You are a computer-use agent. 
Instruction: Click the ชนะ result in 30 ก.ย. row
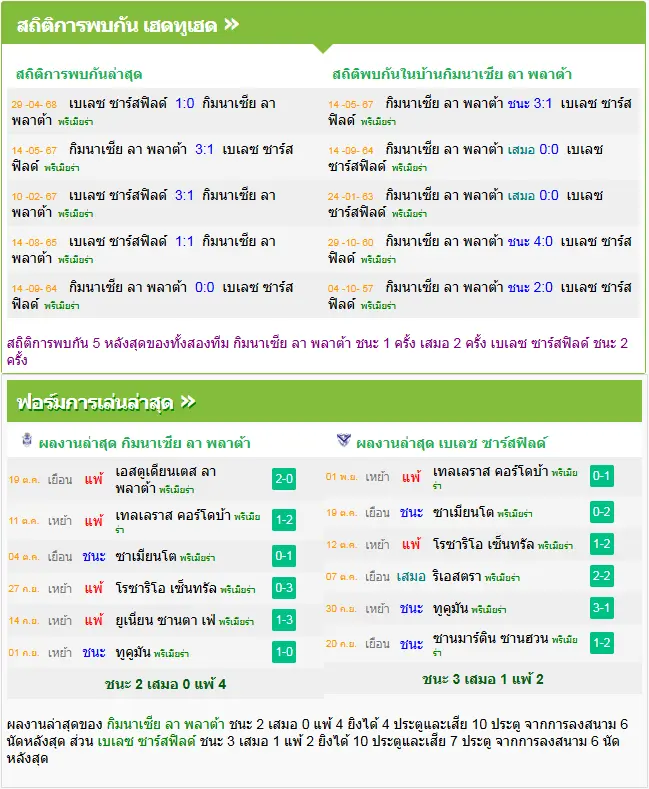[x=412, y=608]
